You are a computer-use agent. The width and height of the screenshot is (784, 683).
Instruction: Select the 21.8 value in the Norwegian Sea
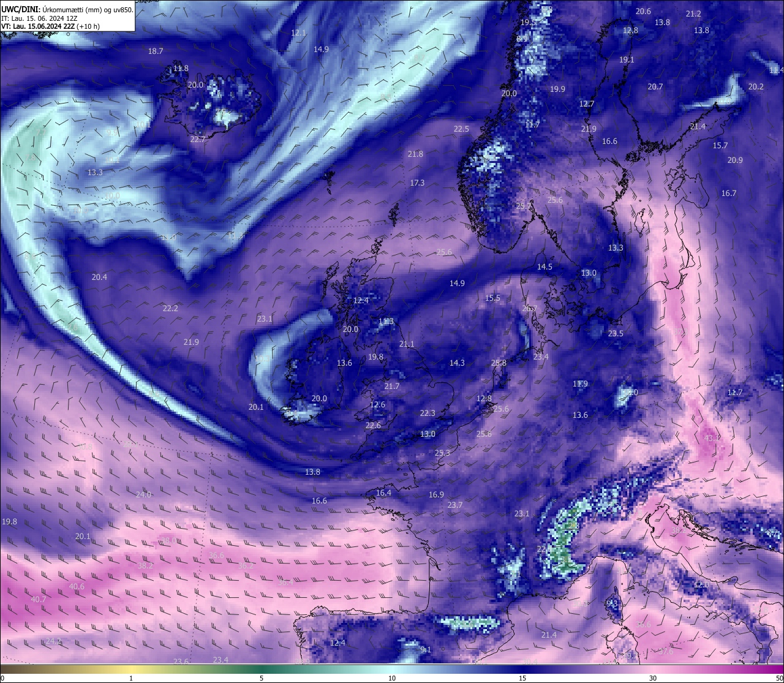coord(415,154)
